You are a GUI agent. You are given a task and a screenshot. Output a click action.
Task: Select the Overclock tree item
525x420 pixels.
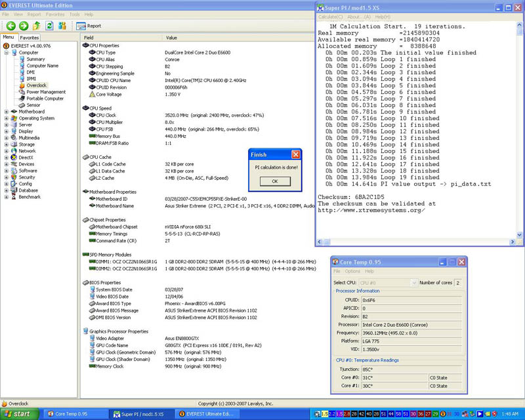point(37,85)
